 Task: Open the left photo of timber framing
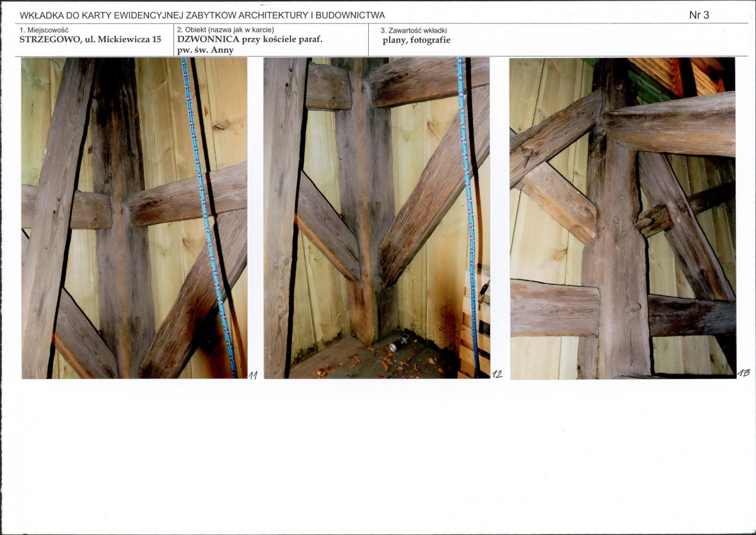pyautogui.click(x=134, y=218)
